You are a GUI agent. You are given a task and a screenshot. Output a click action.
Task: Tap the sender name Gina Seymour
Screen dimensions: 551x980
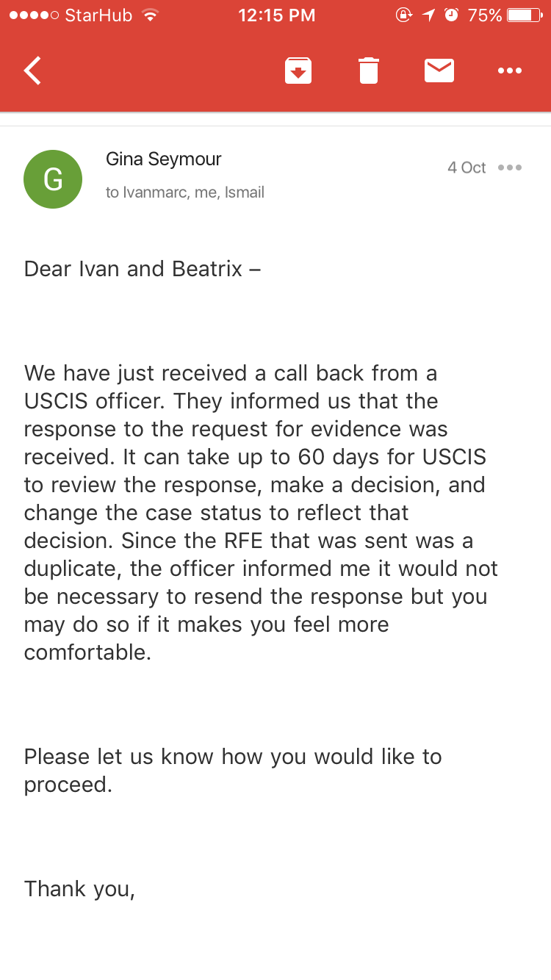click(x=164, y=159)
